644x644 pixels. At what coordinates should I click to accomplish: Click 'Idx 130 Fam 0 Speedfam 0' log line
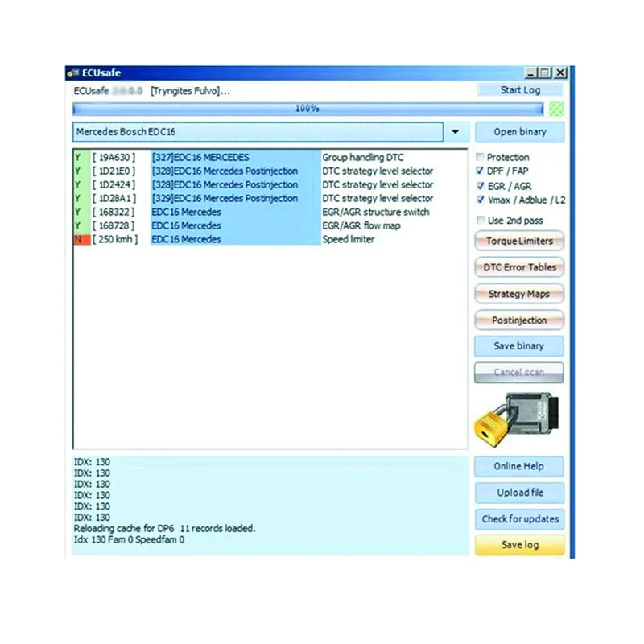(x=129, y=539)
